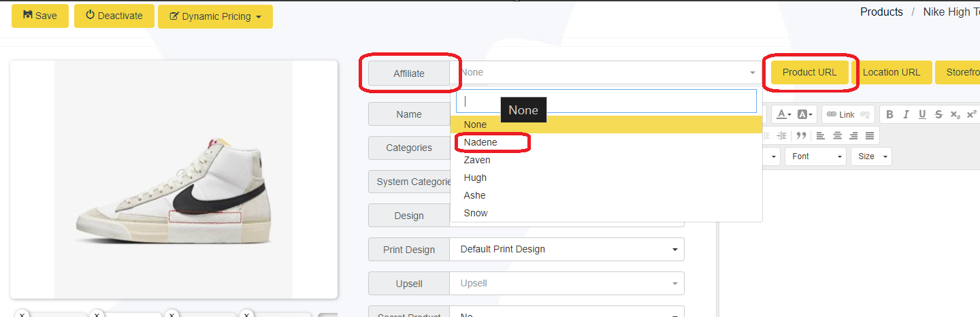Click the System Categories field label
Viewport: 980px width, 317px height.
[409, 182]
